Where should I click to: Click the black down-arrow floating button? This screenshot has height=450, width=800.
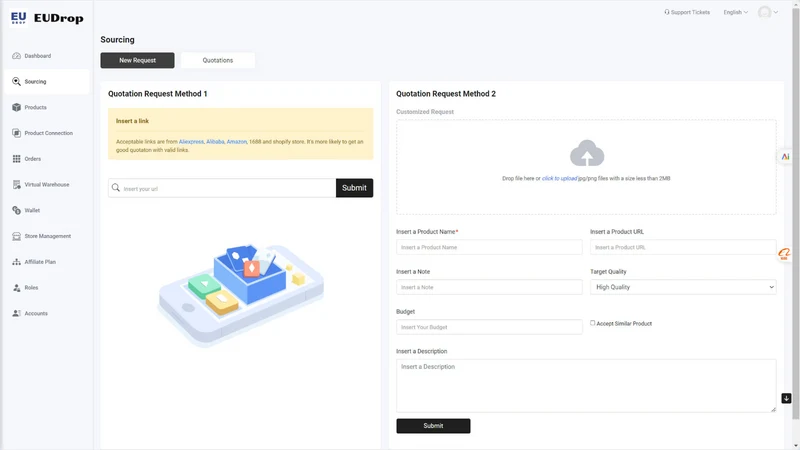pos(786,398)
